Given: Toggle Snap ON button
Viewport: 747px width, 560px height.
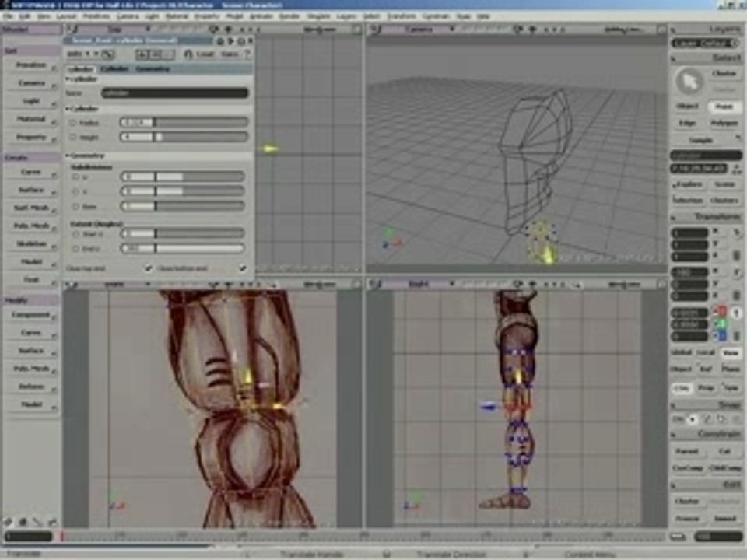Looking at the screenshot, I should click(679, 419).
